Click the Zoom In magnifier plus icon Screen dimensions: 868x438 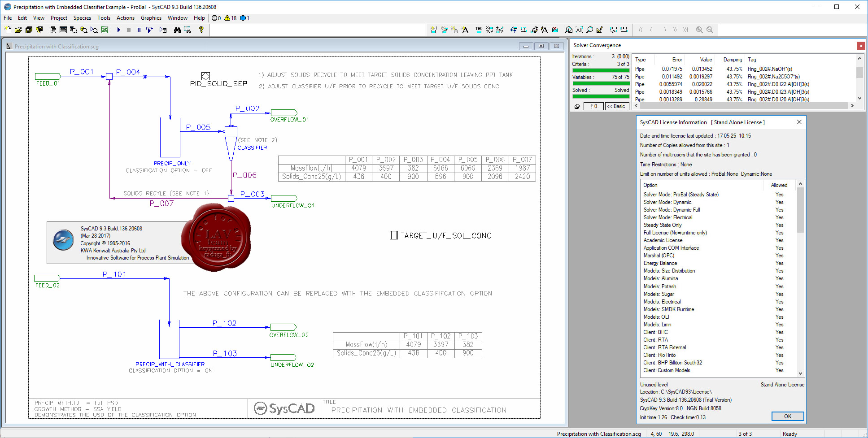699,30
